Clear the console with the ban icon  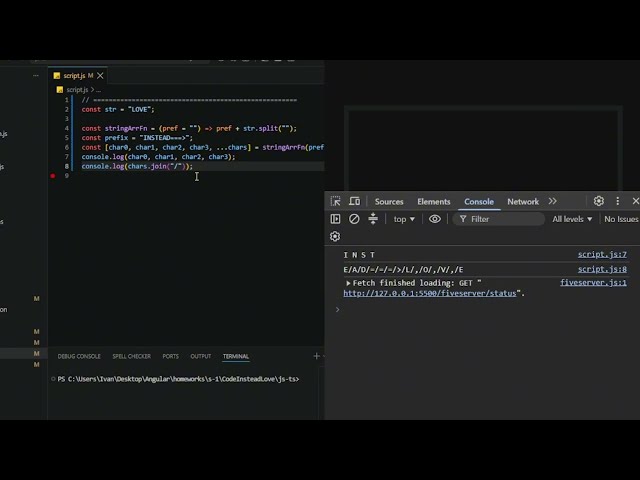[354, 219]
